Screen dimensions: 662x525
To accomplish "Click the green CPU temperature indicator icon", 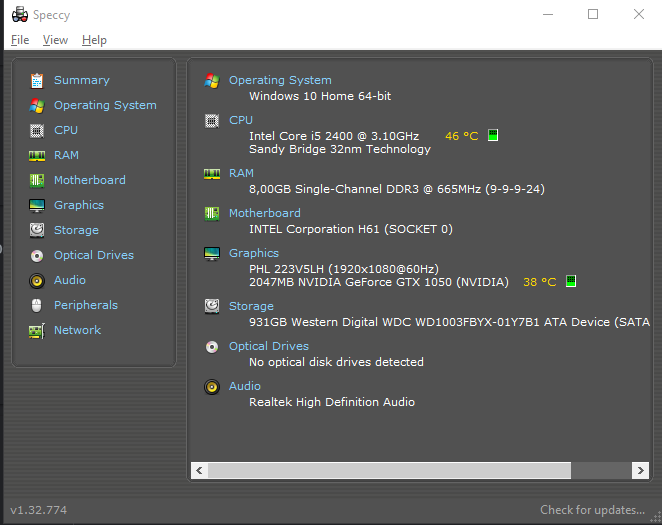I will click(493, 135).
